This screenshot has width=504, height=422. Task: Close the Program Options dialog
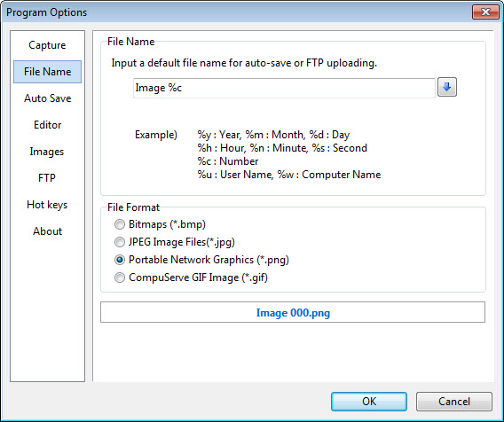point(485,12)
